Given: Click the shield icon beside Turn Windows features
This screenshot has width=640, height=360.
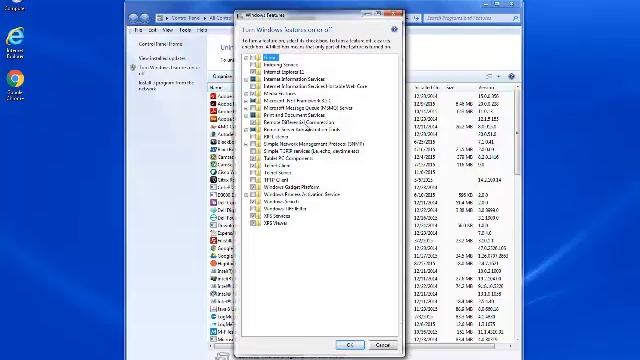Looking at the screenshot, I should pos(133,68).
